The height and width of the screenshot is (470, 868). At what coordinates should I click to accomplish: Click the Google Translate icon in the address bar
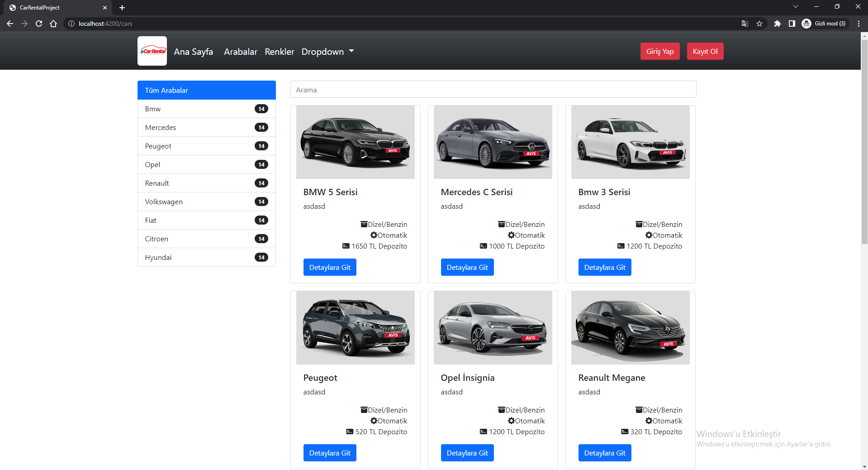point(744,24)
